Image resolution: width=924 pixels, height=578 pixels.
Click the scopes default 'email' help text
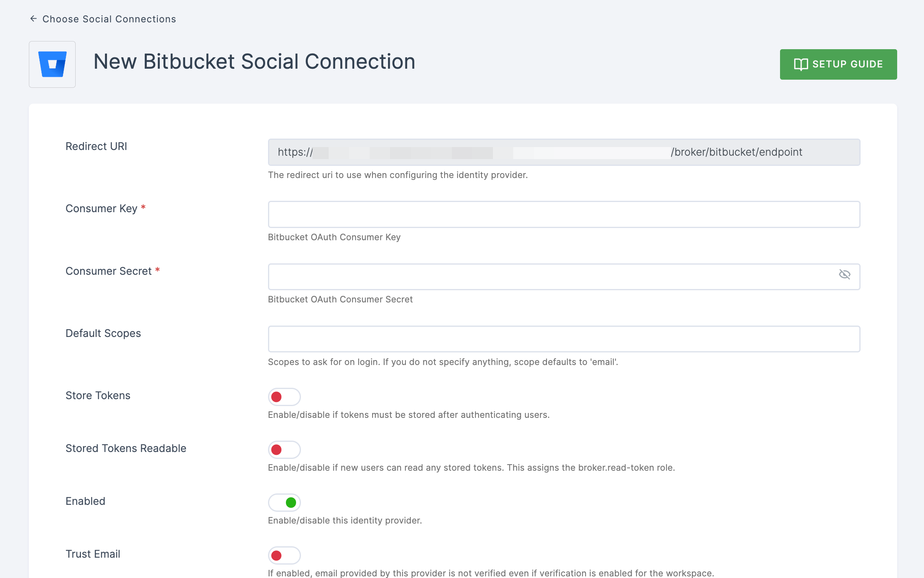[x=443, y=362]
